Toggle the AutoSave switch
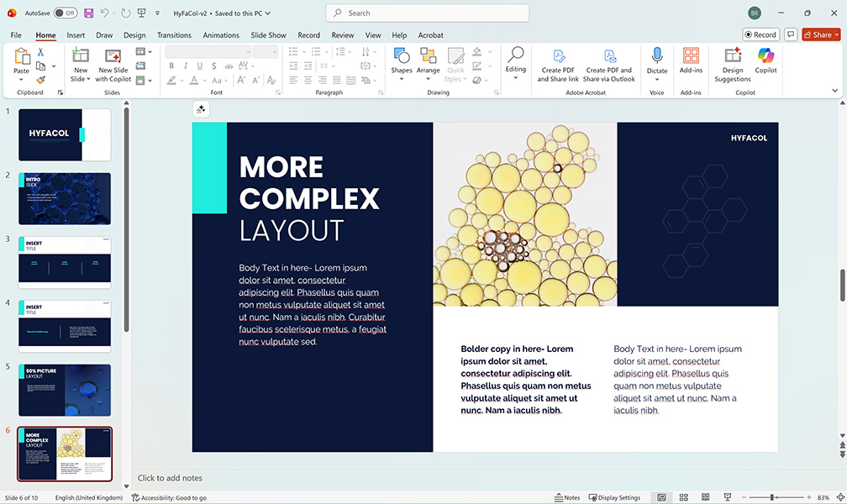Viewport: 847px width, 504px height. (x=65, y=13)
